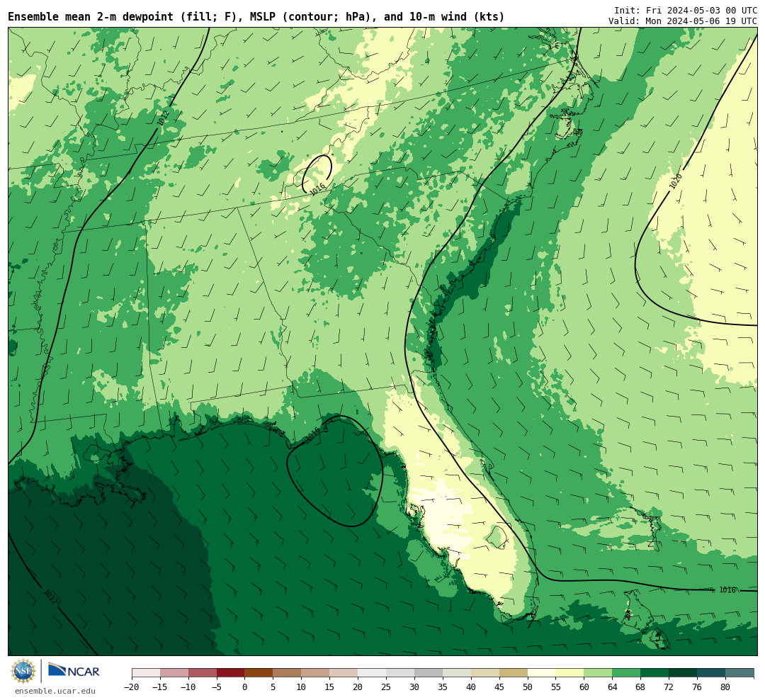Click Lake Okeechobee on the Florida map
This screenshot has width=765, height=700.
(497, 536)
